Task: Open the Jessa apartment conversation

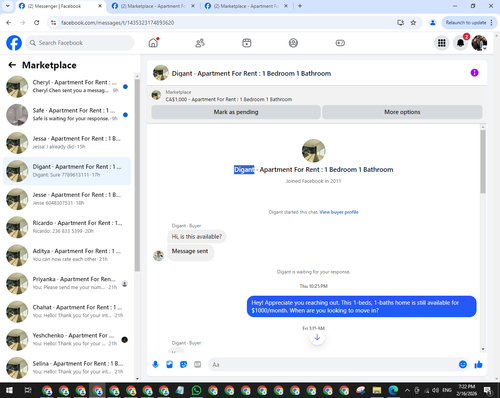Action: pos(67,143)
